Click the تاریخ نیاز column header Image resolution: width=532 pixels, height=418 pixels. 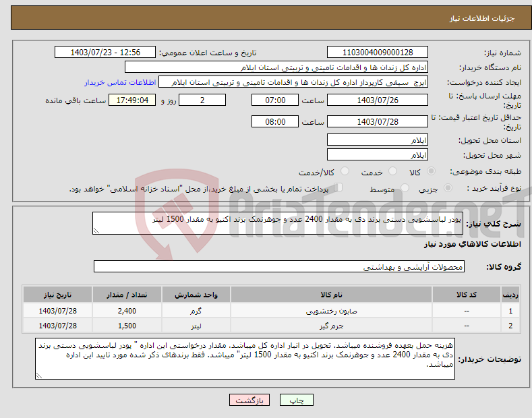point(58,295)
